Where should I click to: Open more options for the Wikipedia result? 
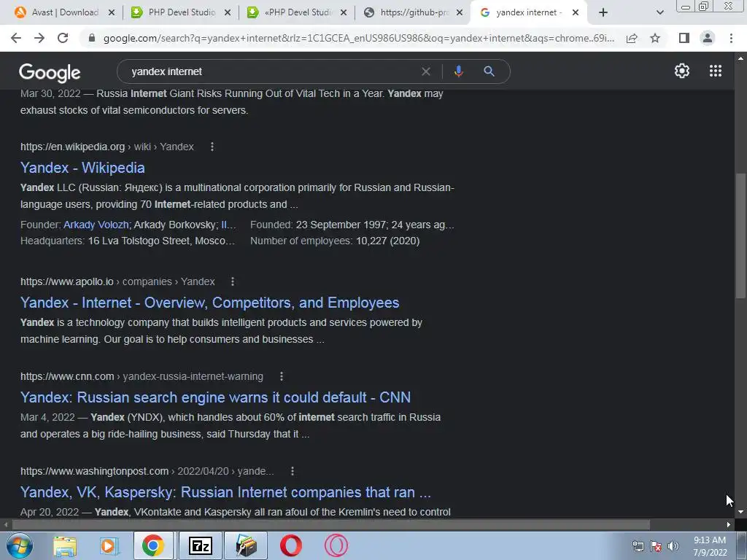[x=212, y=147]
